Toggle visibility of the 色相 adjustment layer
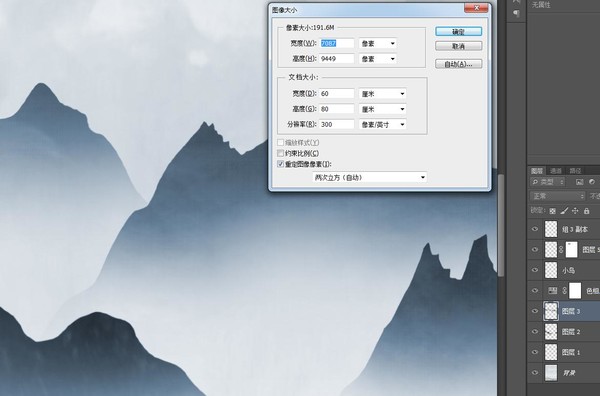The width and height of the screenshot is (600, 396). [x=535, y=291]
